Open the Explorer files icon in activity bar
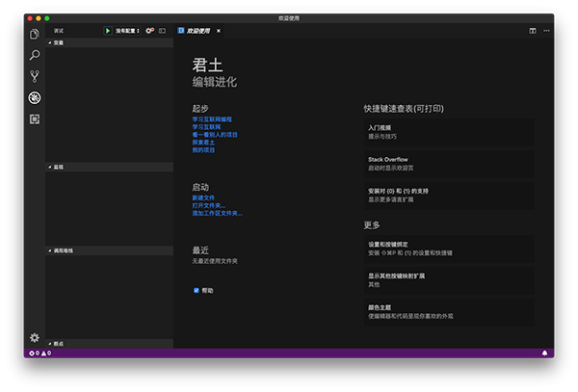The width and height of the screenshot is (578, 392). (35, 34)
